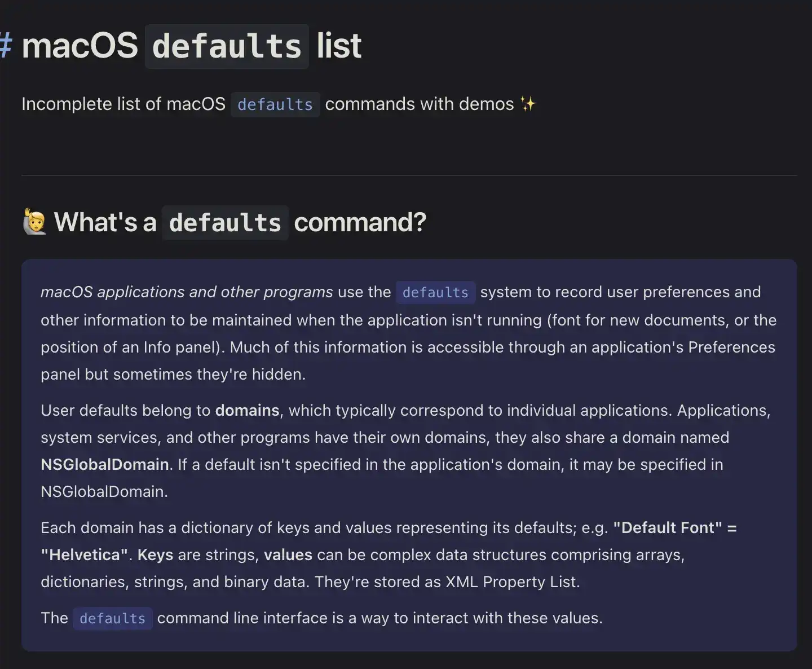Image resolution: width=812 pixels, height=669 pixels.
Task: Click the inline defaults code before "system to record"
Action: (435, 292)
